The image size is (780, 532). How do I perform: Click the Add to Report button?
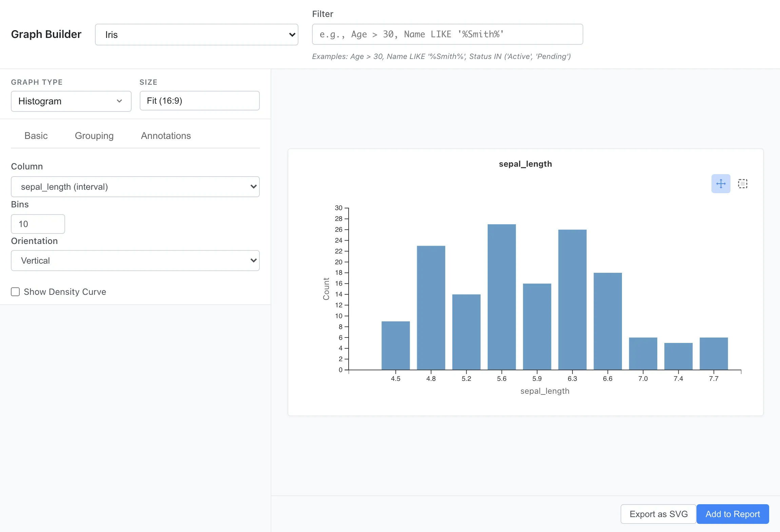733,514
